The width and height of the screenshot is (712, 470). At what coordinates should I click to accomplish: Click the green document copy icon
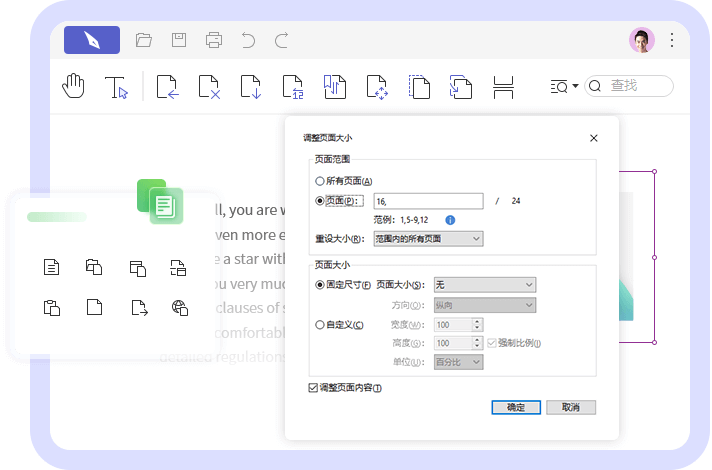[x=160, y=201]
